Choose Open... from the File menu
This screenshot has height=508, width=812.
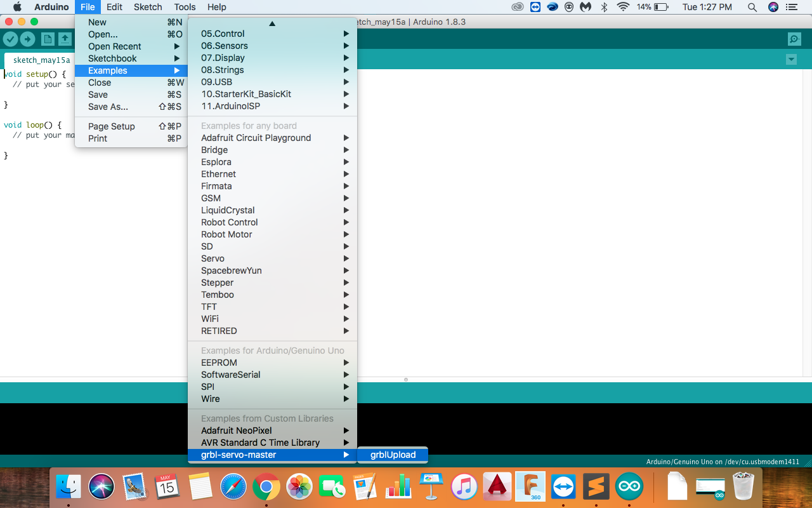(131, 34)
